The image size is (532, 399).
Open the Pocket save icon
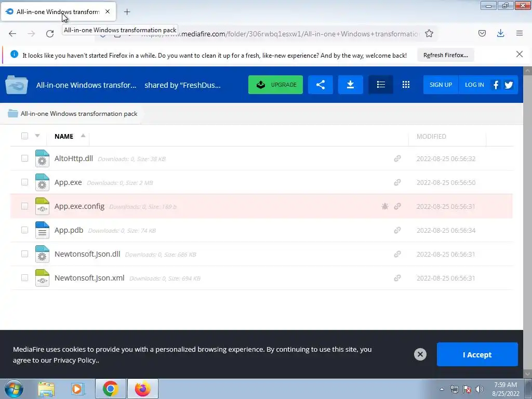click(482, 33)
